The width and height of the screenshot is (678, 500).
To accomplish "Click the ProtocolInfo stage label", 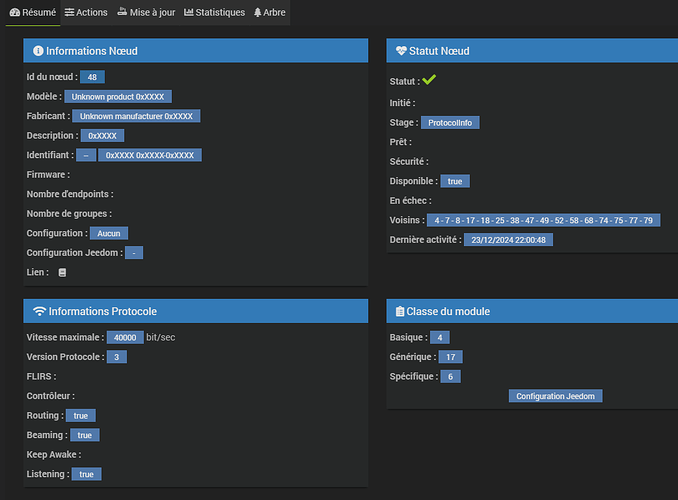I will tap(451, 122).
